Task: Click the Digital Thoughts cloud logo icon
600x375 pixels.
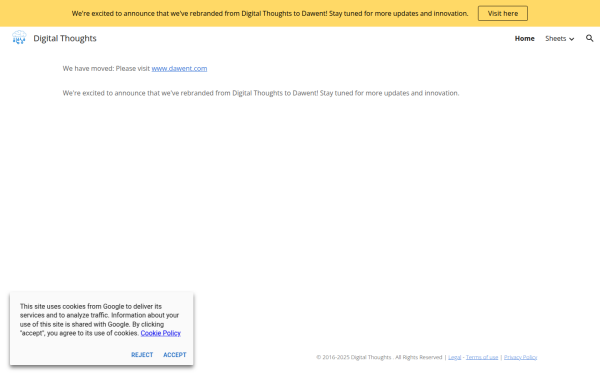Action: 19,38
